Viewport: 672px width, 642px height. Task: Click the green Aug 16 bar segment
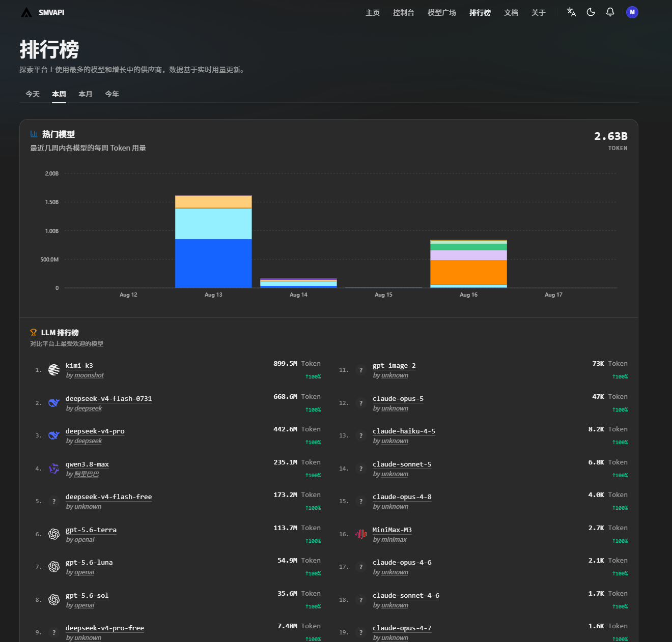pyautogui.click(x=468, y=247)
